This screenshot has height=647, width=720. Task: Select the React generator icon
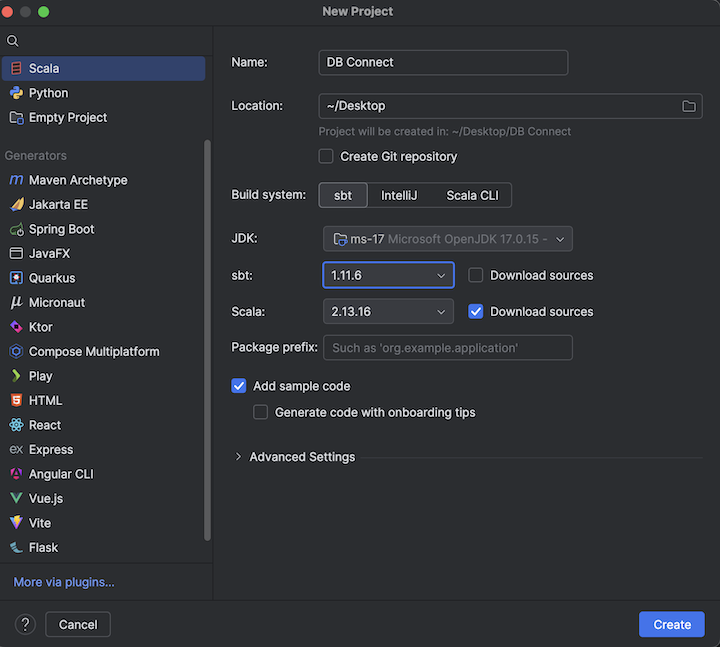(x=16, y=425)
